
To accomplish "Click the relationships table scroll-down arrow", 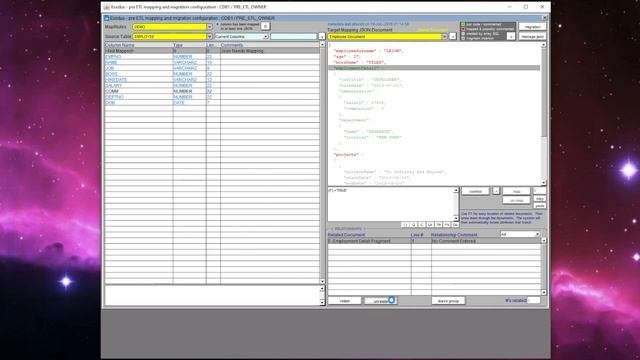I will [x=544, y=292].
